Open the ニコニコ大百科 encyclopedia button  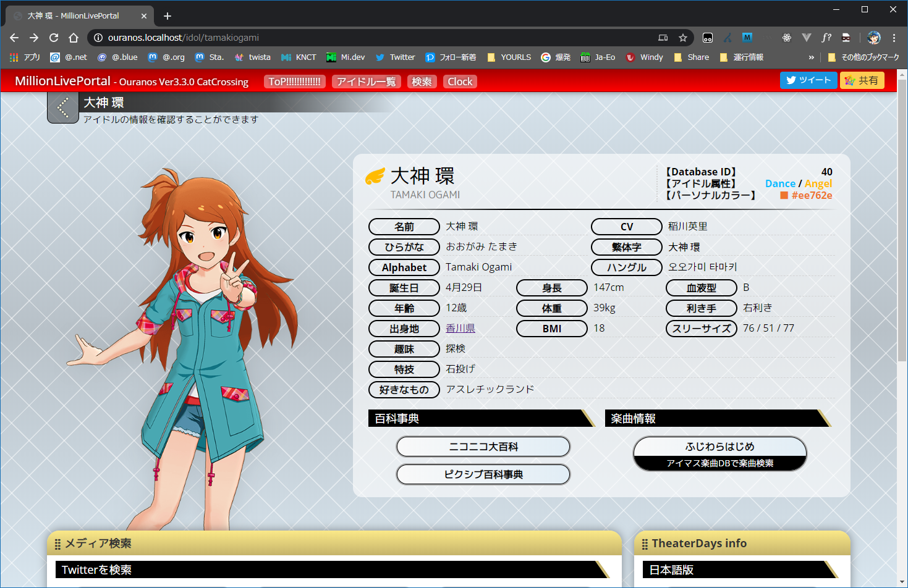pos(483,447)
